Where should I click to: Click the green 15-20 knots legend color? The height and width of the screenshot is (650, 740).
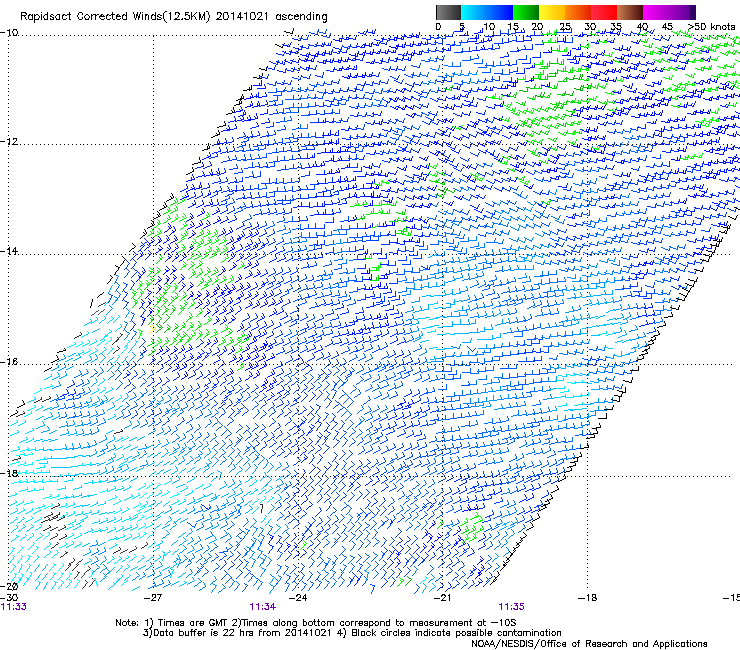pos(526,12)
